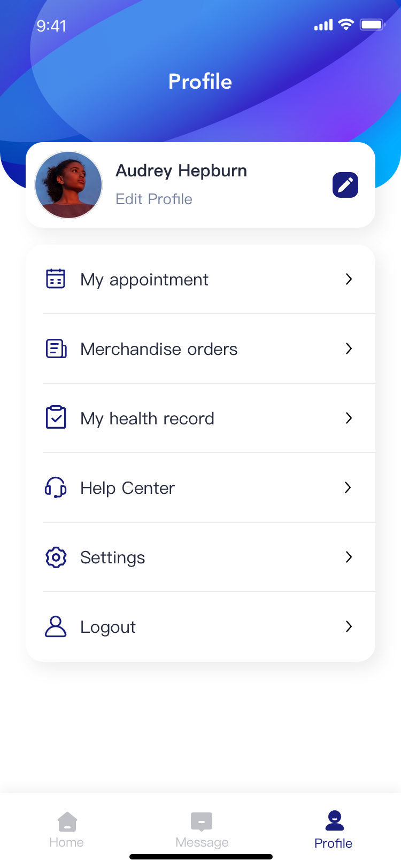401x868 pixels.
Task: Tap the Logout label
Action: click(x=108, y=627)
